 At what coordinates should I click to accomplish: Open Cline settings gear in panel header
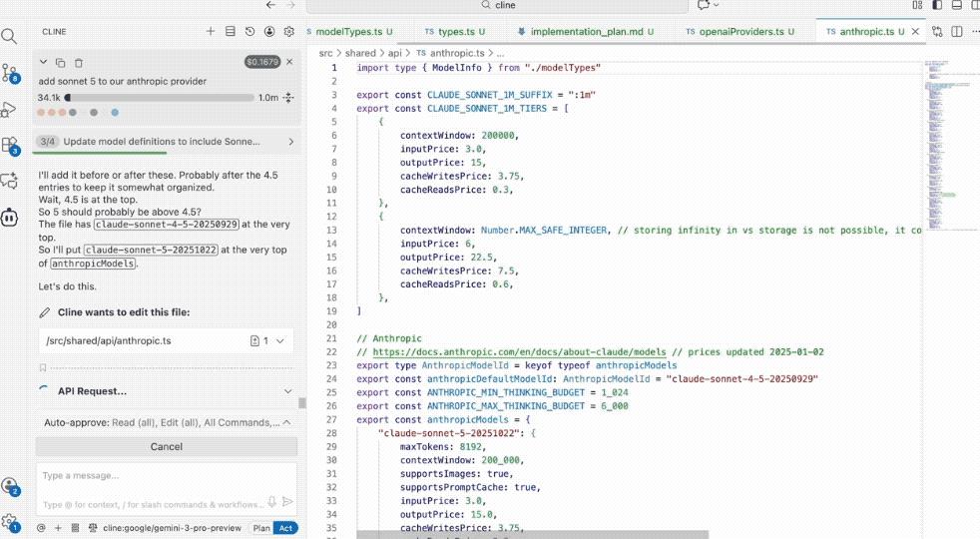click(288, 31)
